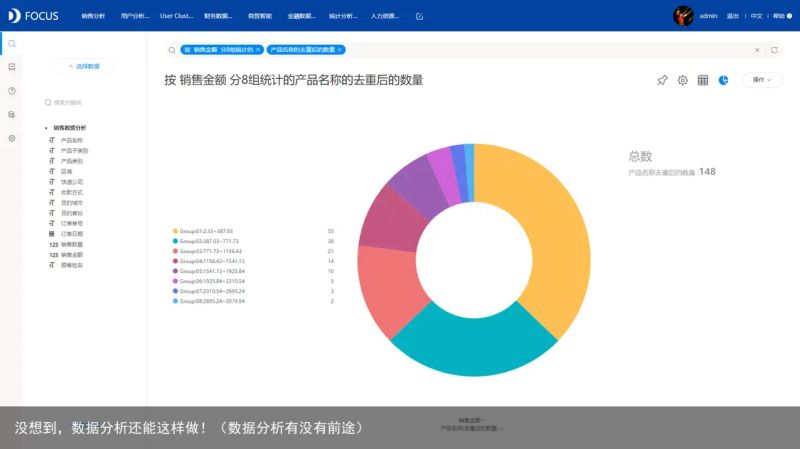Click the admin username link
This screenshot has height=449, width=800.
tap(708, 16)
